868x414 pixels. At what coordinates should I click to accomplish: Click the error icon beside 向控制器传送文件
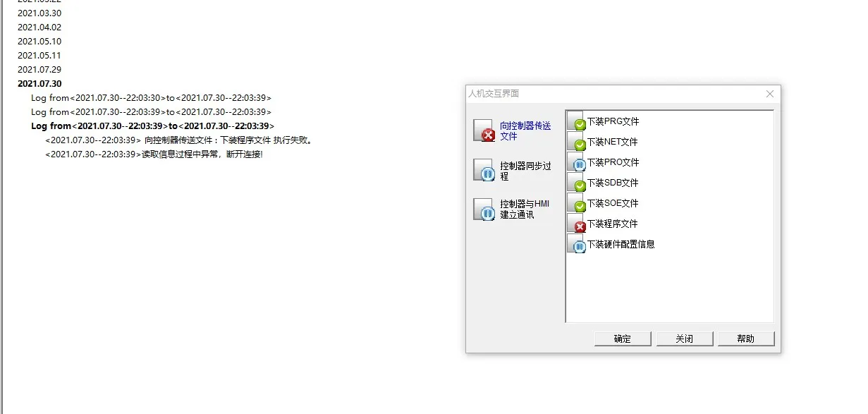(484, 130)
